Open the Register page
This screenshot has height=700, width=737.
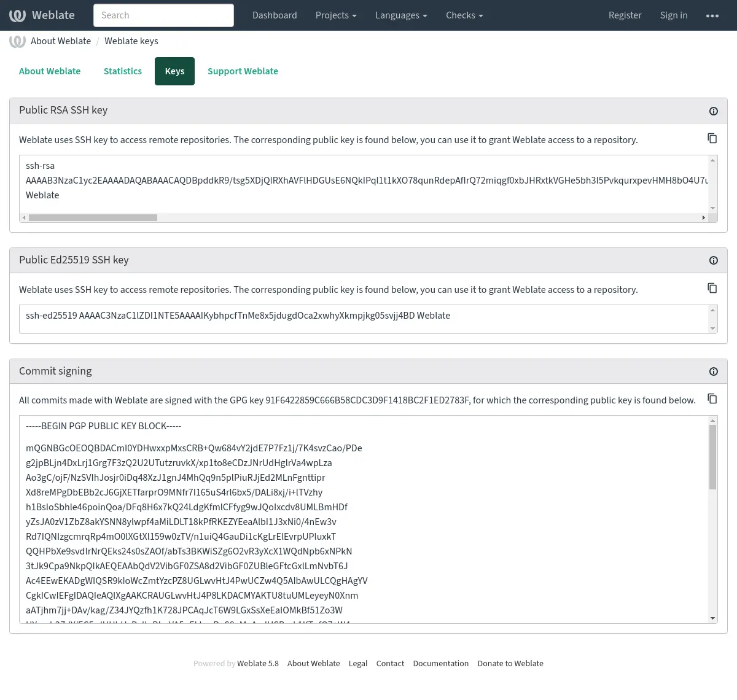click(x=625, y=15)
